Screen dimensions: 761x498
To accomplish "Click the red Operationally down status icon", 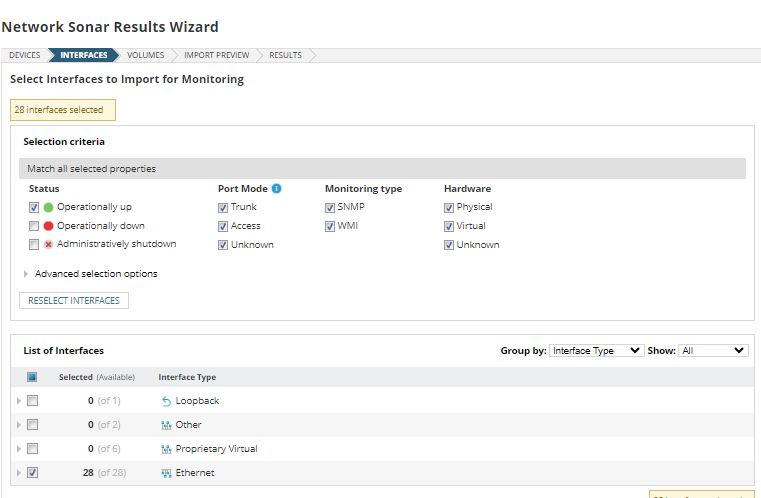I will 48,226.
